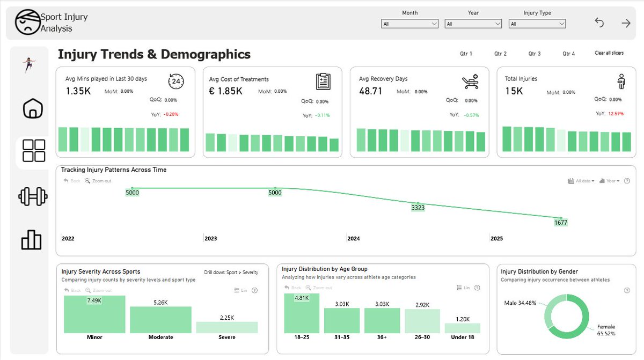Viewport: 644px width, 360px height.
Task: Expand the Year granularity dropdown
Action: coord(609,181)
